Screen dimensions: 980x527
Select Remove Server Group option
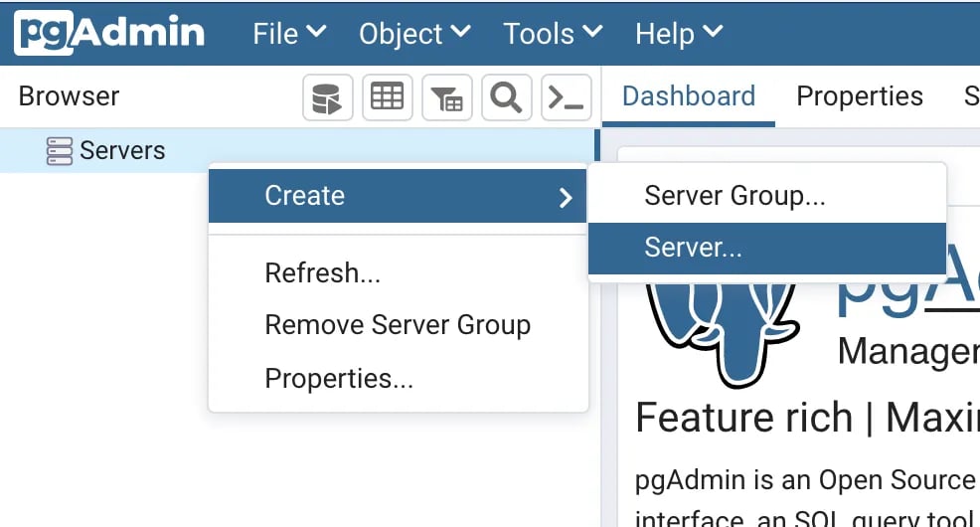point(398,325)
